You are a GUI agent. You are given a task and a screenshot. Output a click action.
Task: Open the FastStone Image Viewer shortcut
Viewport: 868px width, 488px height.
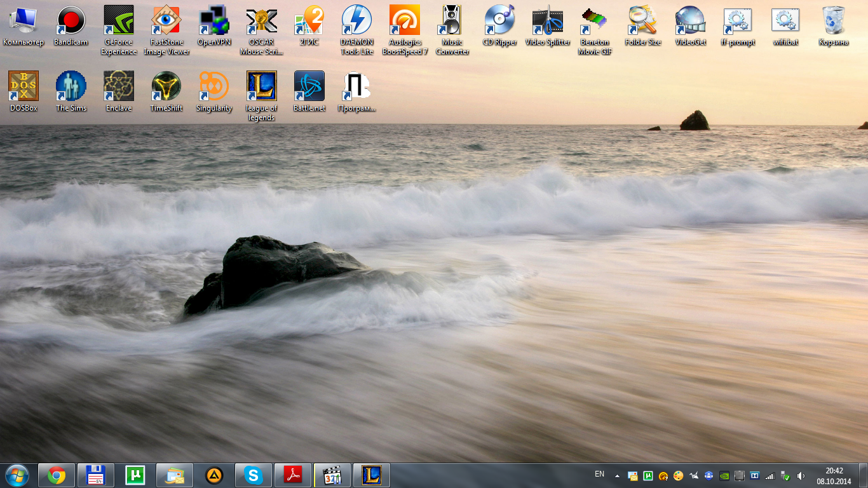(166, 21)
